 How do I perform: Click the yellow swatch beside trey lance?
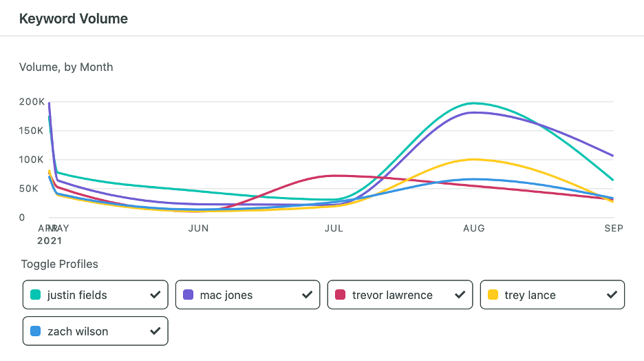tap(493, 295)
